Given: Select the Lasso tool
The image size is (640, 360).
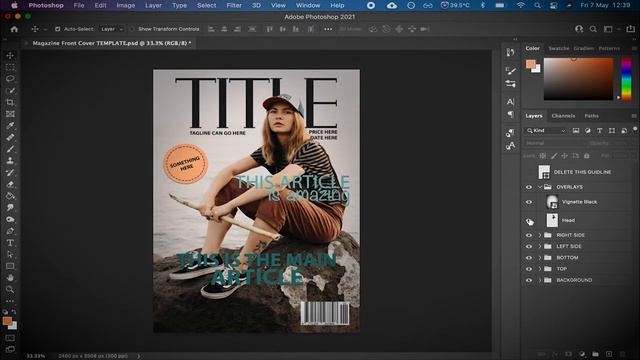Looking at the screenshot, I should 10,79.
